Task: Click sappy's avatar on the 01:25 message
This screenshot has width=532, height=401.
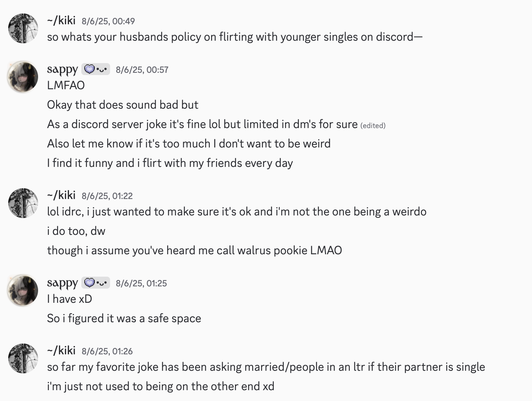Action: pos(23,290)
